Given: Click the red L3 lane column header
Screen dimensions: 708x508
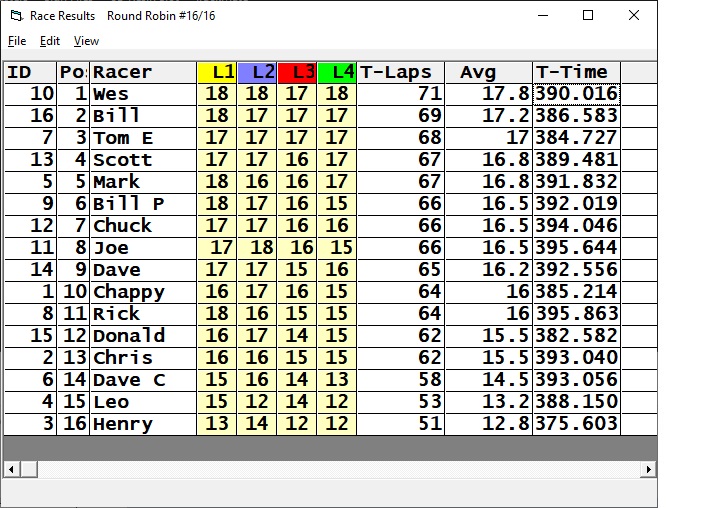Looking at the screenshot, I should click(x=297, y=72).
